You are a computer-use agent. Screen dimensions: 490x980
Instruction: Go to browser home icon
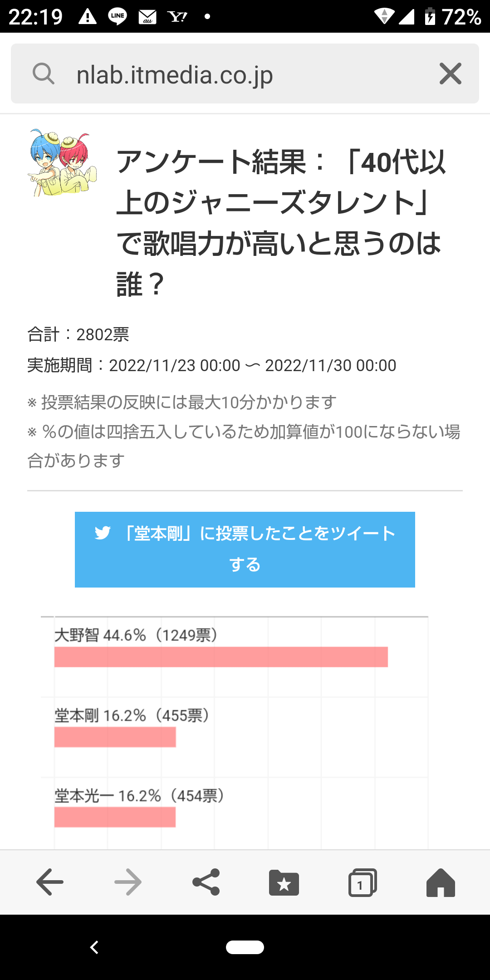click(x=441, y=882)
